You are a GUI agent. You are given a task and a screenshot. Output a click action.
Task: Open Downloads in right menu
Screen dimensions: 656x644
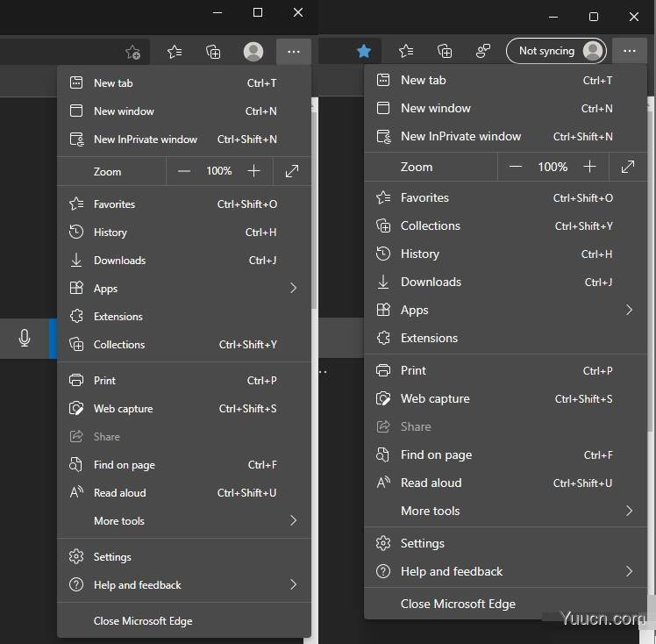tap(506, 282)
